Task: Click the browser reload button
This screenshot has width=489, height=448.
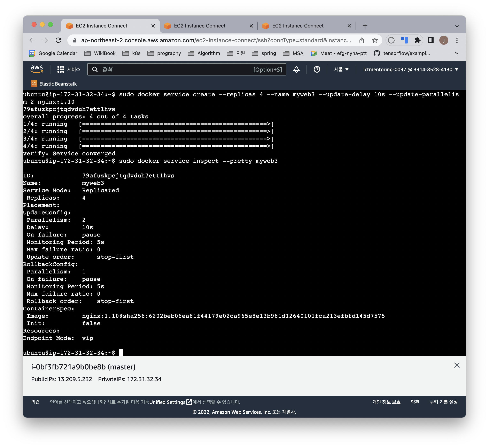Action: point(59,40)
